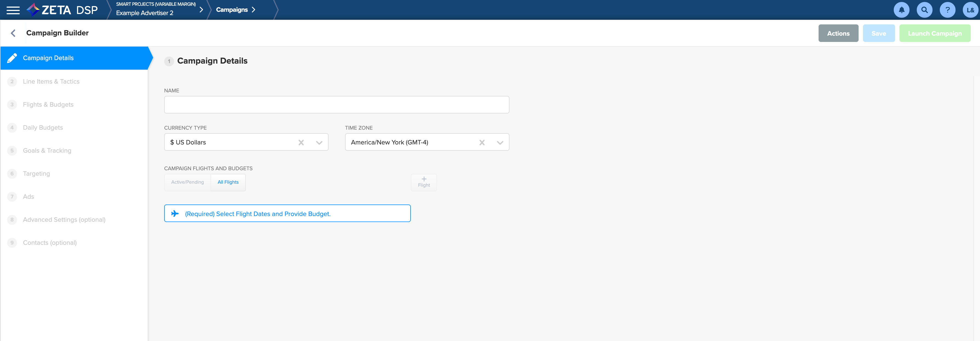This screenshot has width=980, height=341.
Task: Go to Line Items & Tactics step
Action: click(51, 81)
